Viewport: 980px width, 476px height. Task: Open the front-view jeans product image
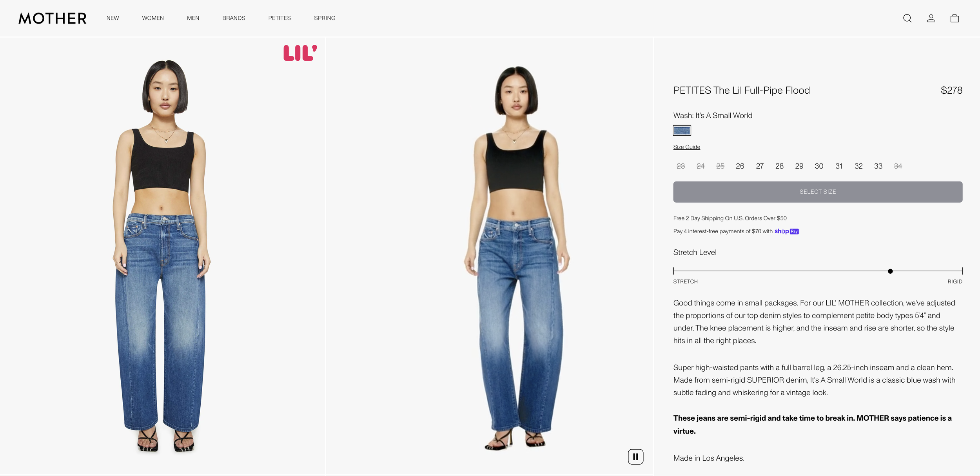pyautogui.click(x=163, y=256)
